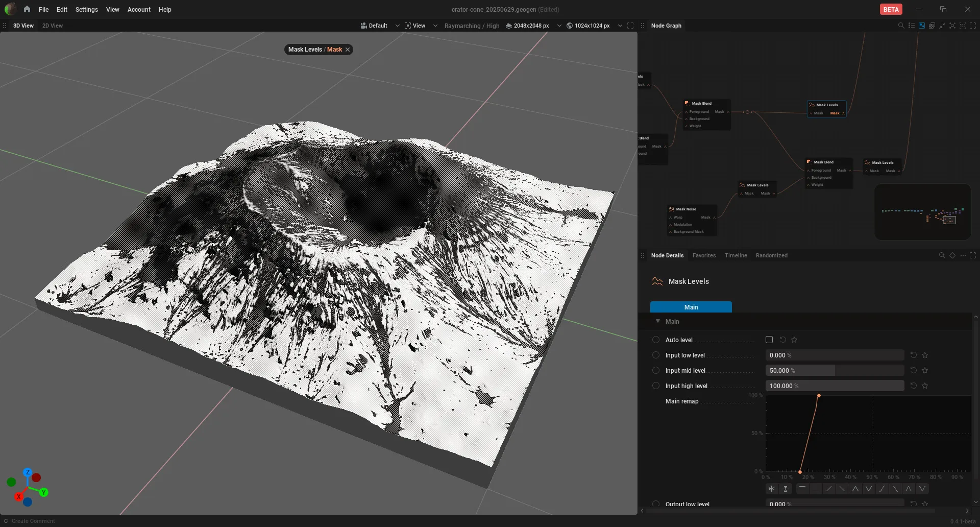This screenshot has width=980, height=527.
Task: Open the Settings menu
Action: (86, 9)
